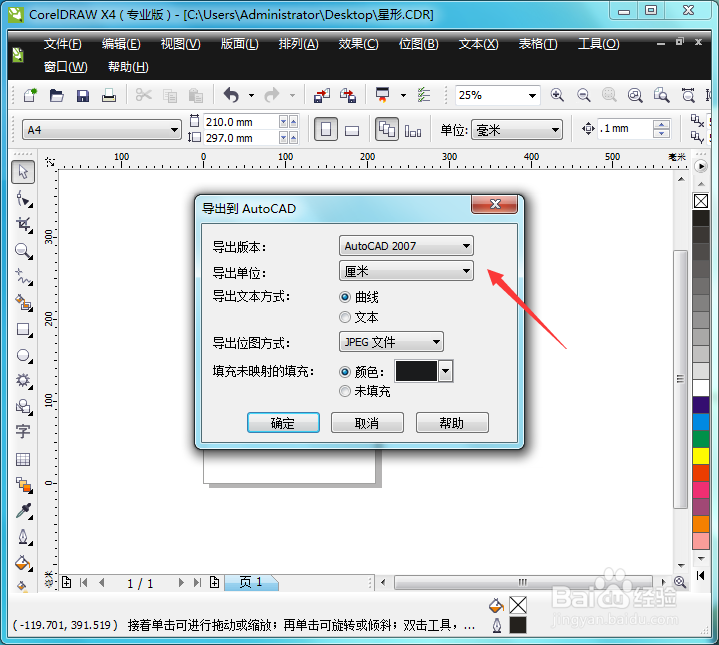719x645 pixels.
Task: Click the 确定 button
Action: pyautogui.click(x=283, y=422)
